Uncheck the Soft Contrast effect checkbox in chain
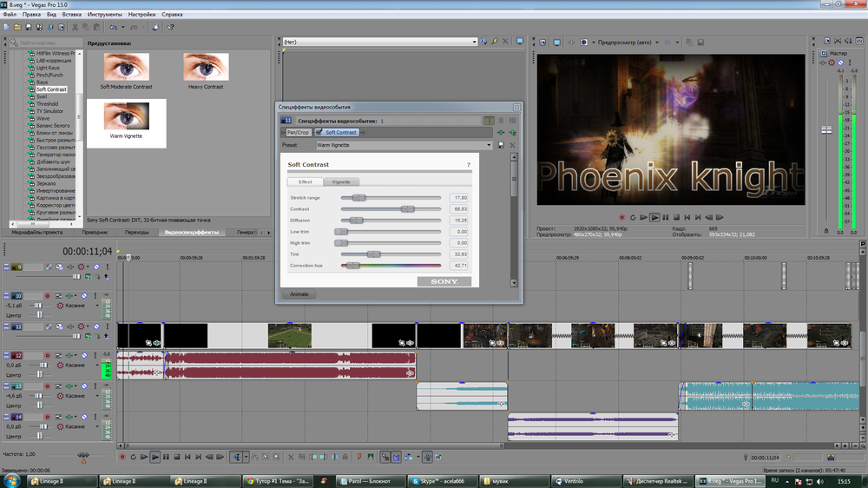The image size is (868, 488). tap(319, 133)
